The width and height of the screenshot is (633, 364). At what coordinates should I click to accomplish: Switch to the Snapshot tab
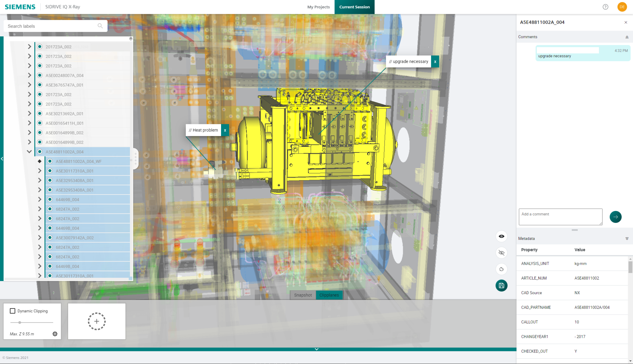(x=303, y=295)
